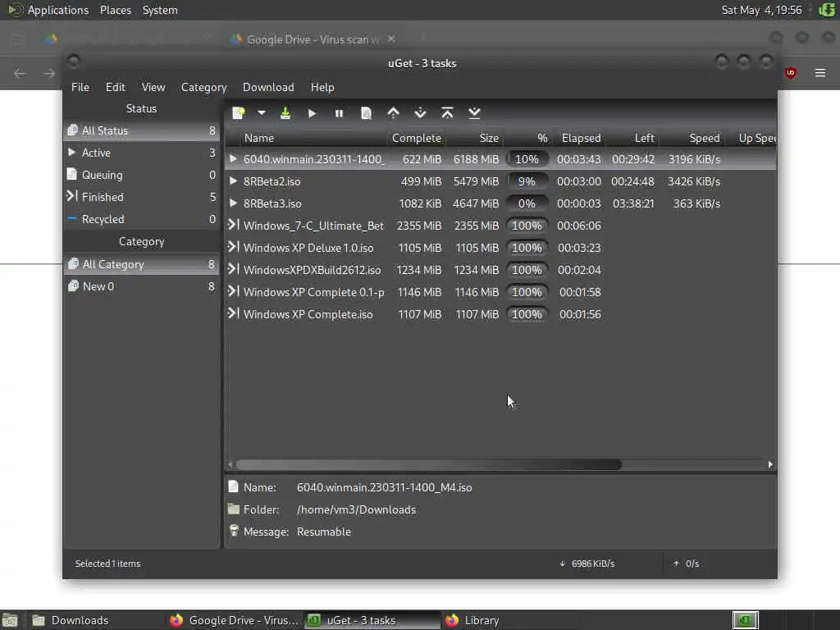Image resolution: width=840 pixels, height=630 pixels.
Task: Sort by the Complete column header
Action: pyautogui.click(x=416, y=138)
